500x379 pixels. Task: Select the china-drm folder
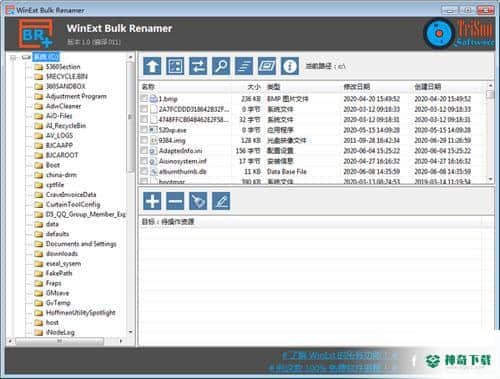coord(61,175)
